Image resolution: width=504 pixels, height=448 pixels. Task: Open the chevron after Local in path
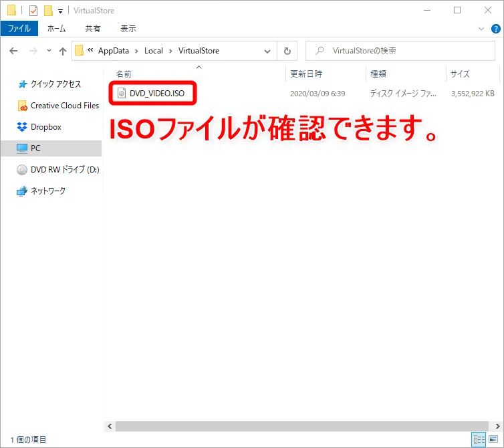pos(170,51)
